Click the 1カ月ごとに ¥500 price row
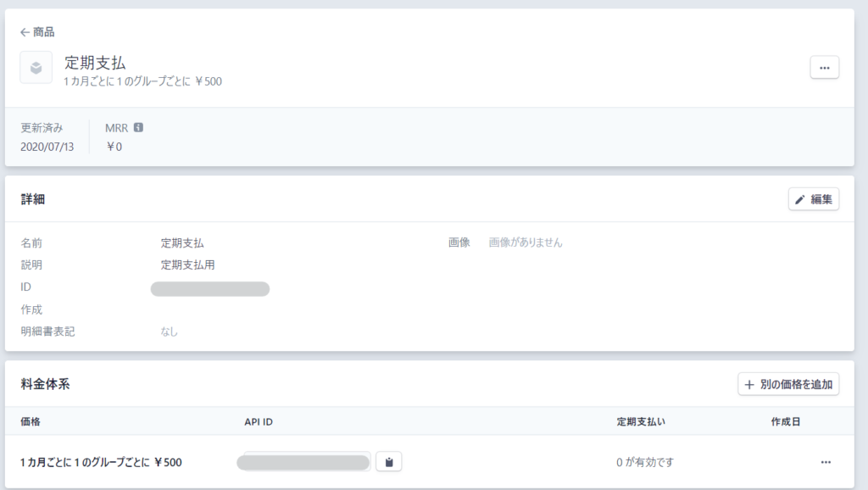Viewport: 868px width, 490px height. (x=429, y=462)
